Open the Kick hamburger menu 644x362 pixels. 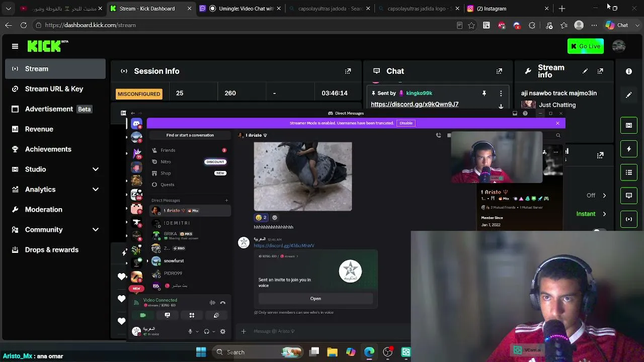[x=15, y=46]
